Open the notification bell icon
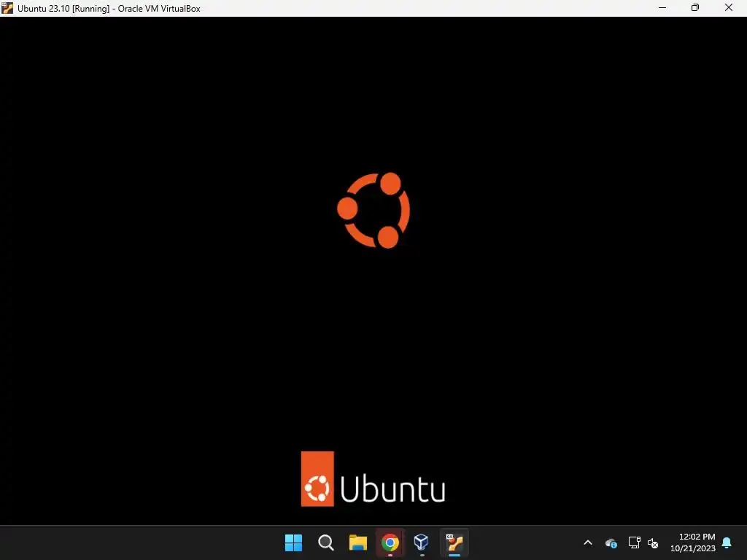 [x=727, y=542]
